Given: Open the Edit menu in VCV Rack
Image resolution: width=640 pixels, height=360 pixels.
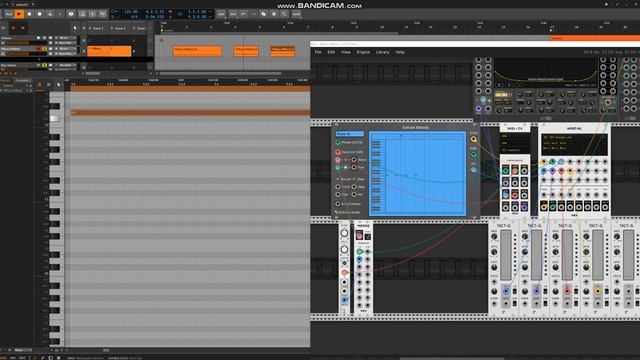Looking at the screenshot, I should pos(331,52).
